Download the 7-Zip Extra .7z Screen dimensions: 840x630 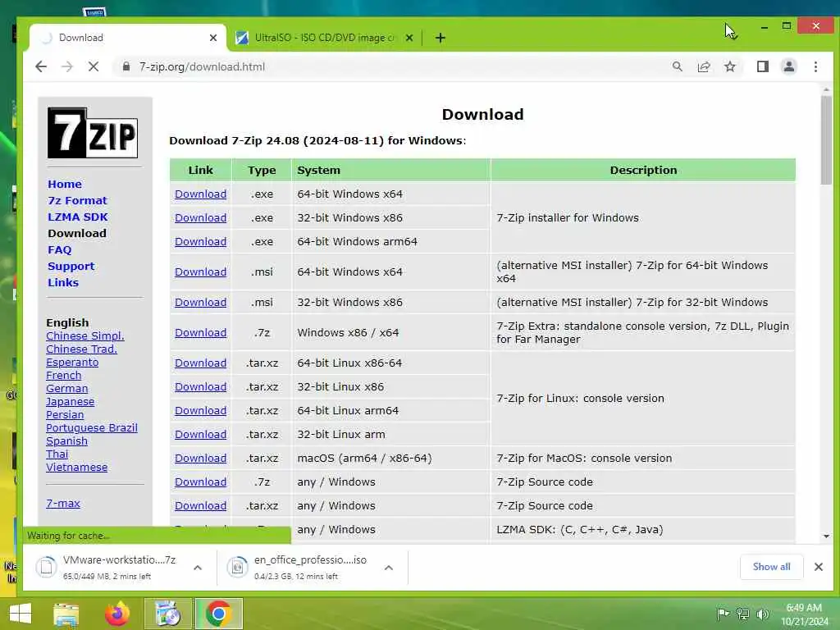(x=200, y=333)
